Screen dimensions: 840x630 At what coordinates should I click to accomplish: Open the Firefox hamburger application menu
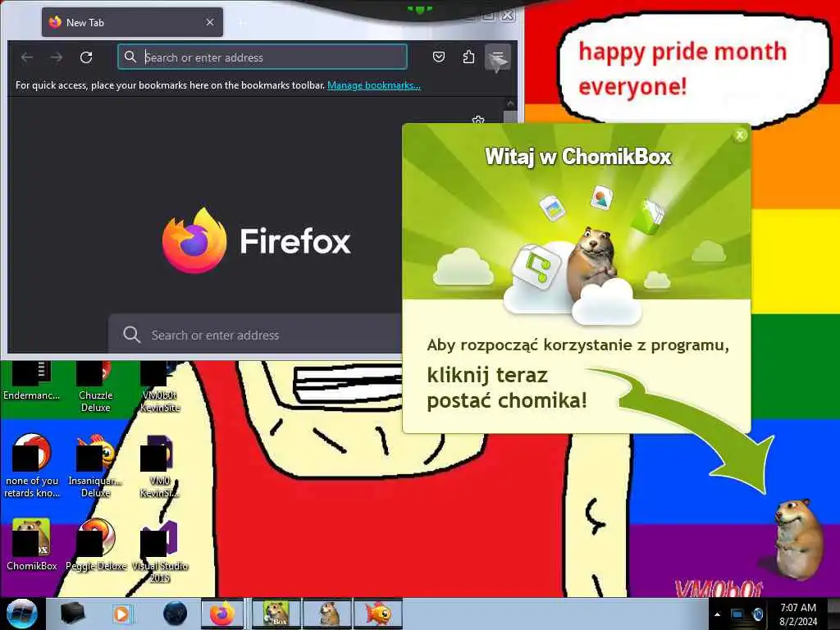pos(498,57)
